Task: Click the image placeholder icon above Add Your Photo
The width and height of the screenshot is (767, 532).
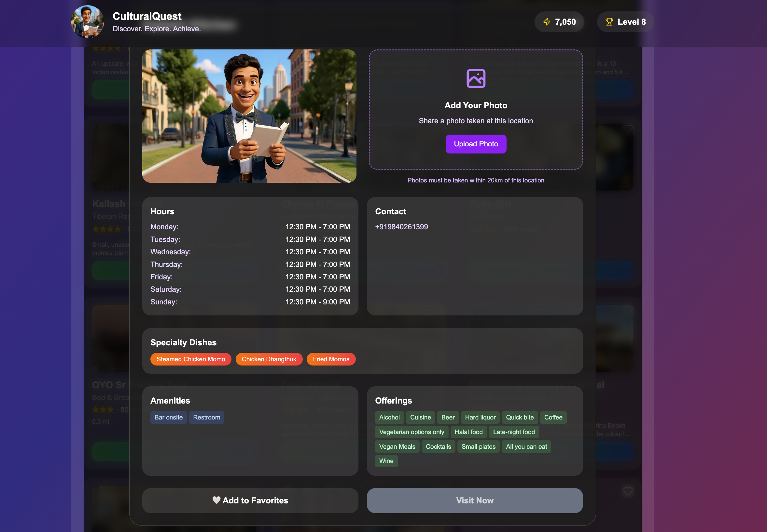Action: [475, 79]
